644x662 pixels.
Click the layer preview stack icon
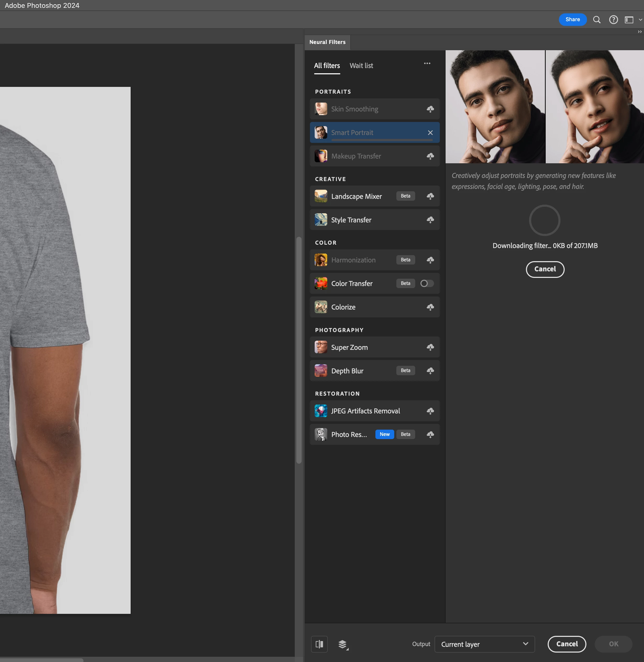coord(343,644)
